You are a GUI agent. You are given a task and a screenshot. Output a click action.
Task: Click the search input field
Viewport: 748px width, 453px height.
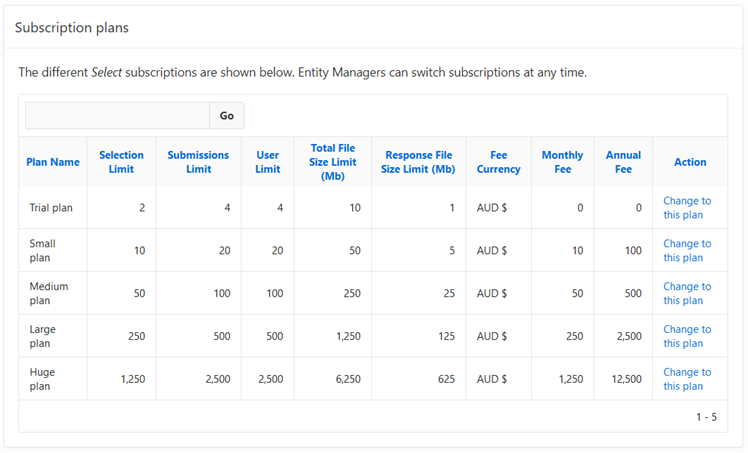117,116
